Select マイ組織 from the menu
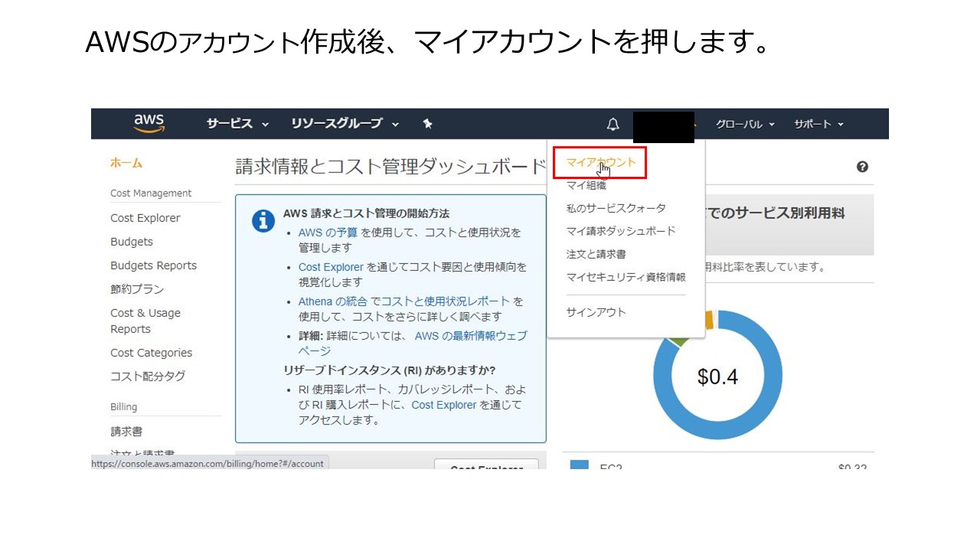 tap(586, 185)
